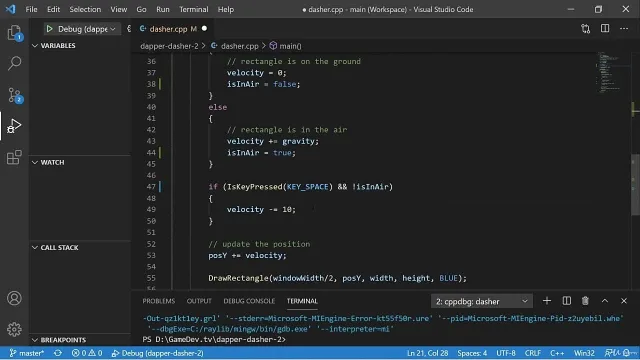The image size is (640, 360).
Task: Click the Open Changes editor icon
Action: [585, 29]
